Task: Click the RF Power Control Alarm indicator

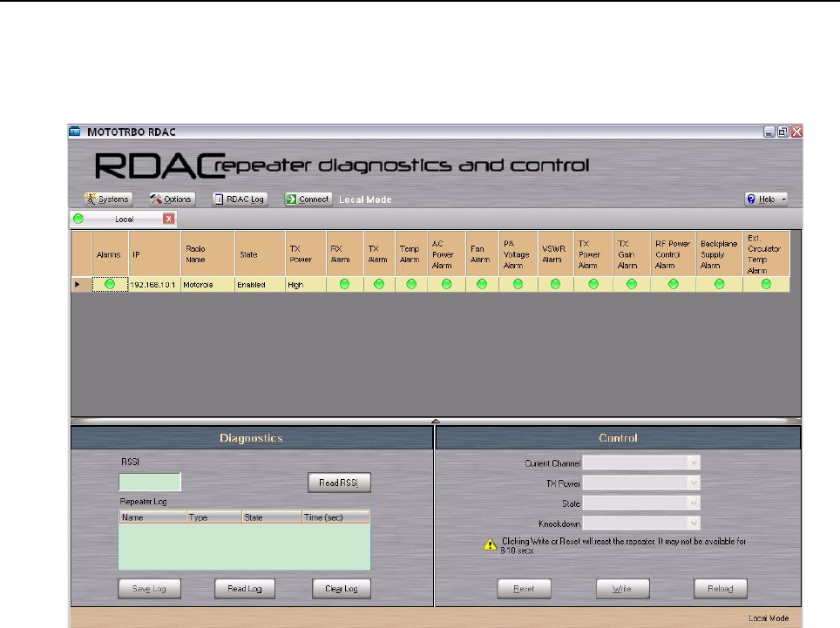Action: point(674,284)
